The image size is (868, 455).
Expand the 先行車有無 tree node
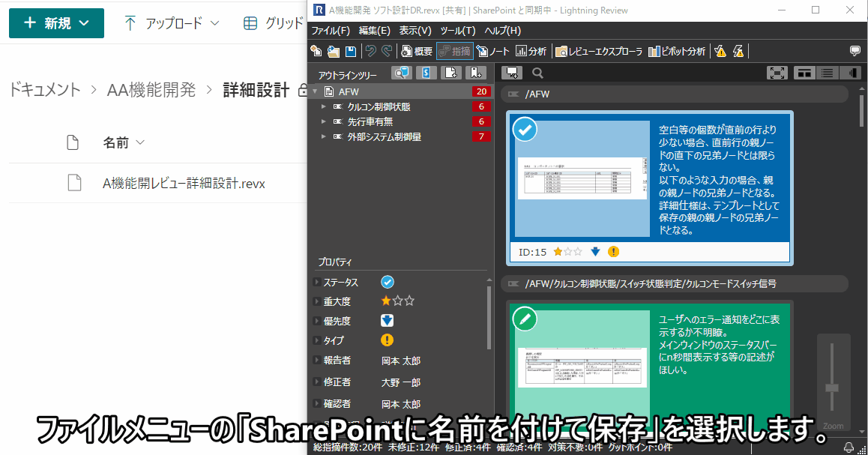[x=324, y=121]
